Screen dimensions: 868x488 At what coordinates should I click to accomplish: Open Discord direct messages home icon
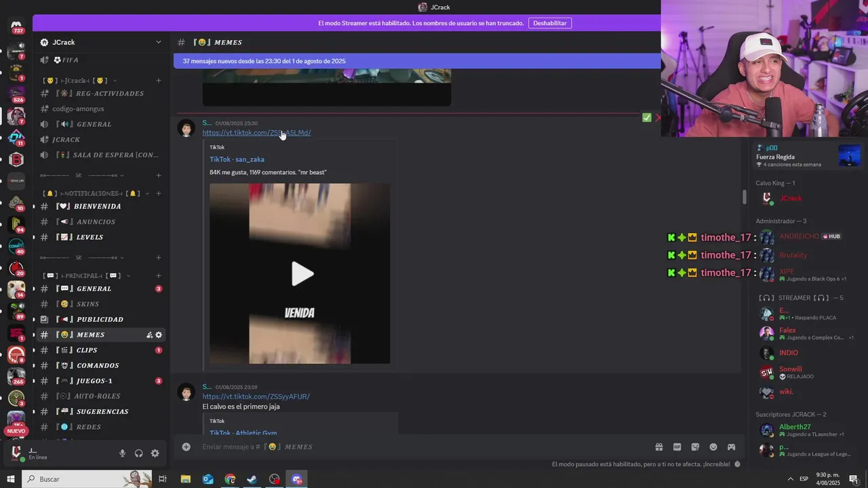16,27
